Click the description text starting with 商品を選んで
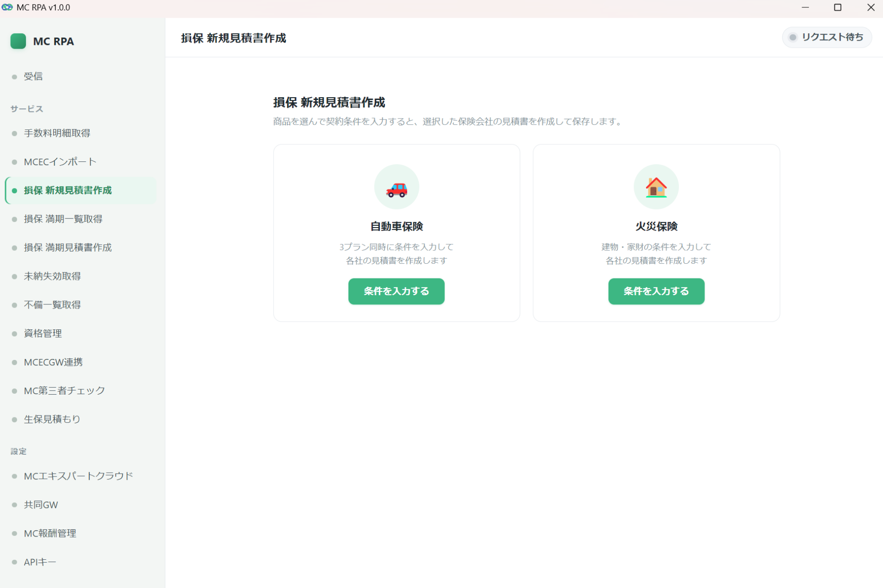Screen dimensions: 883x588 pyautogui.click(x=448, y=122)
